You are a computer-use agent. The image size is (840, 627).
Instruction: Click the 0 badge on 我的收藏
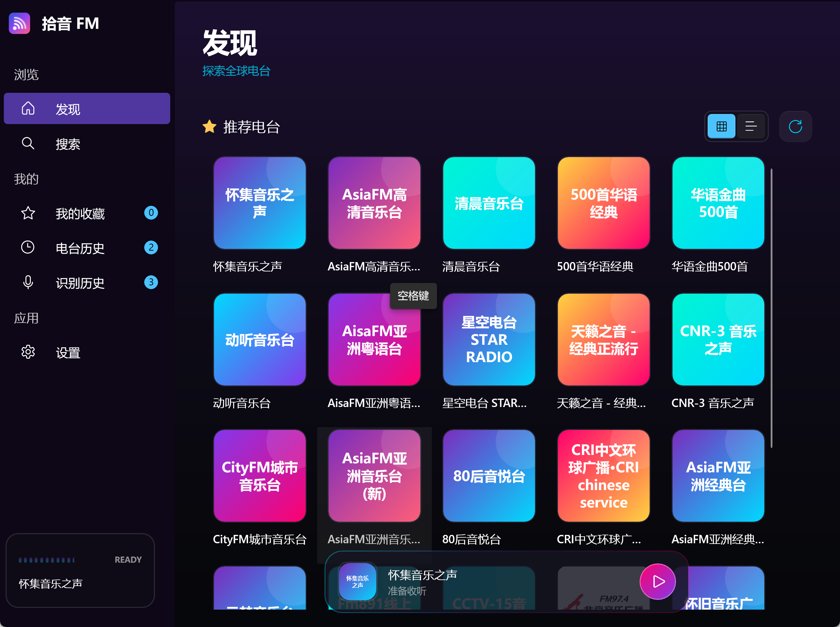click(x=151, y=213)
